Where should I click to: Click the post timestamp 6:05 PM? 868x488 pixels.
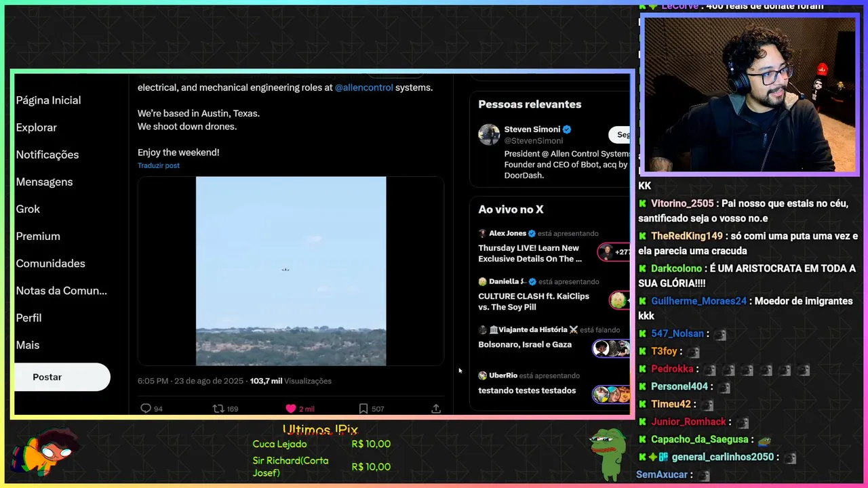coord(153,381)
